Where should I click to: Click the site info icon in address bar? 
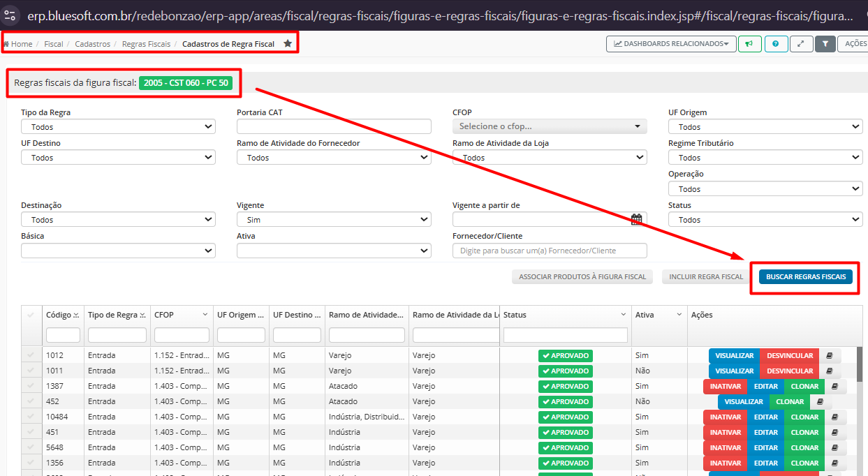click(10, 15)
